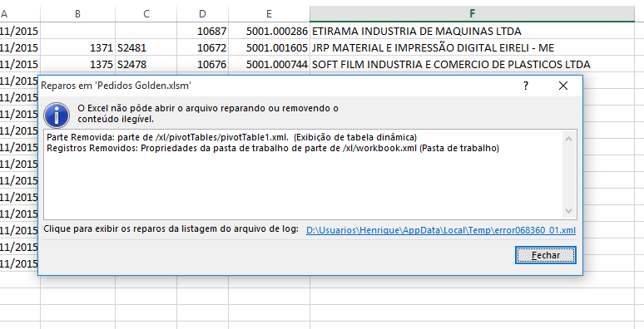Select column A header

coord(20,14)
